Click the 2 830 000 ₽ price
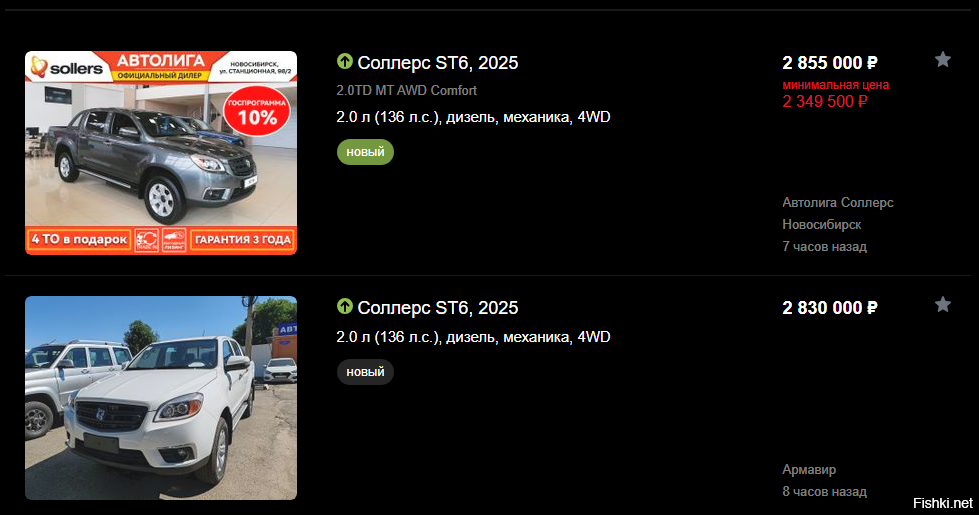The width and height of the screenshot is (979, 515). (830, 307)
